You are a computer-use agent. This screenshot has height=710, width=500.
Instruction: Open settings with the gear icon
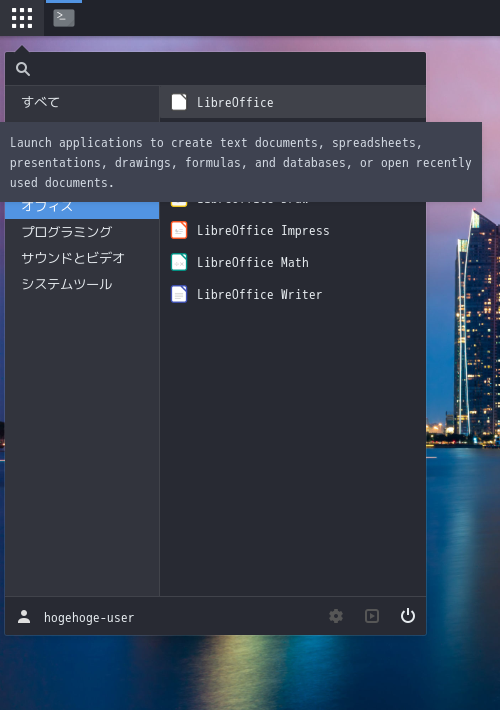point(336,616)
